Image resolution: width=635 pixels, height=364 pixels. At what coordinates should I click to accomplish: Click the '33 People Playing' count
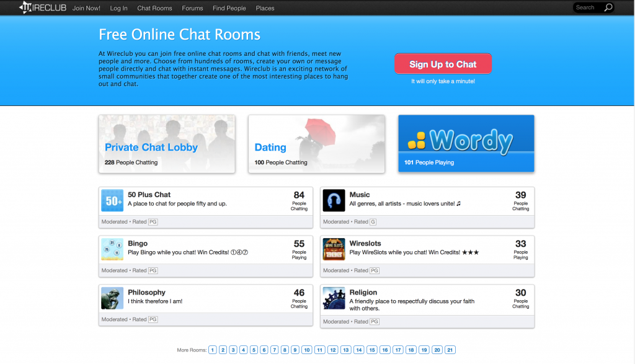point(521,249)
